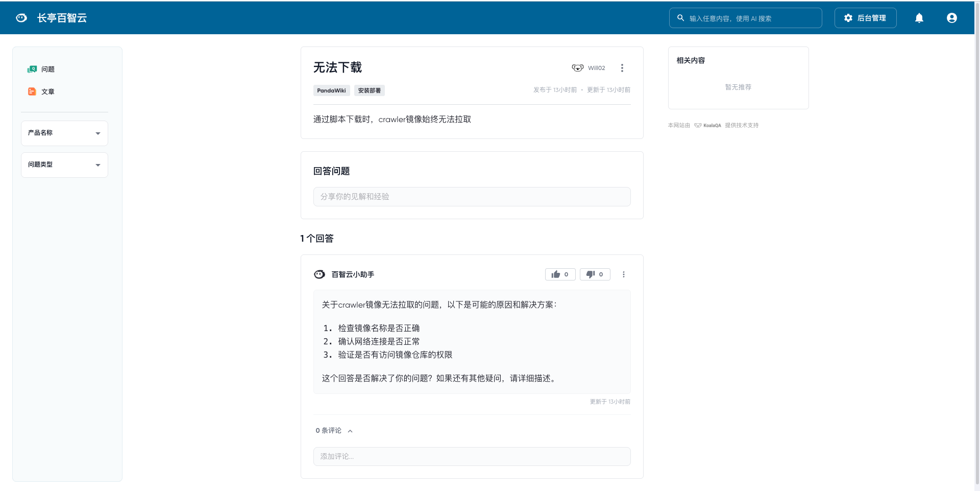Select the 问题 sidebar icon
980x491 pixels.
click(32, 69)
